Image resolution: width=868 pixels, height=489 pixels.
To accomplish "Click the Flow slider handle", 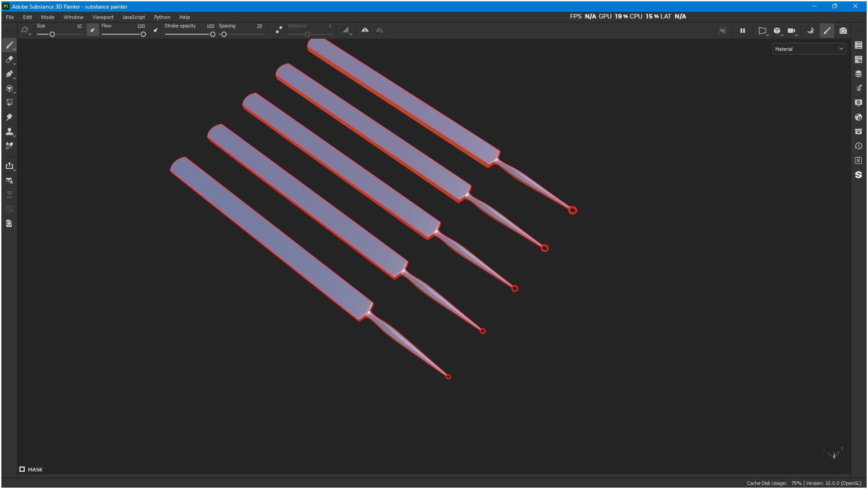I will [143, 35].
